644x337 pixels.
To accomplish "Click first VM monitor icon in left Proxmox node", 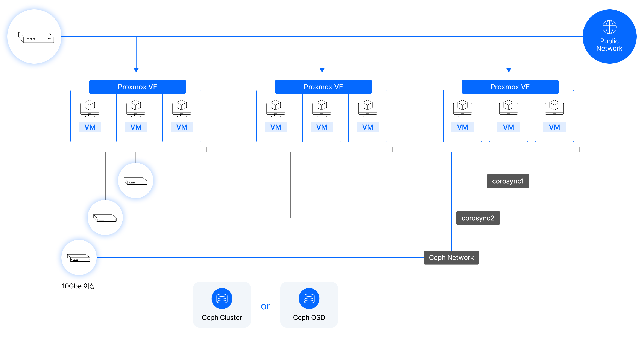I will click(90, 108).
